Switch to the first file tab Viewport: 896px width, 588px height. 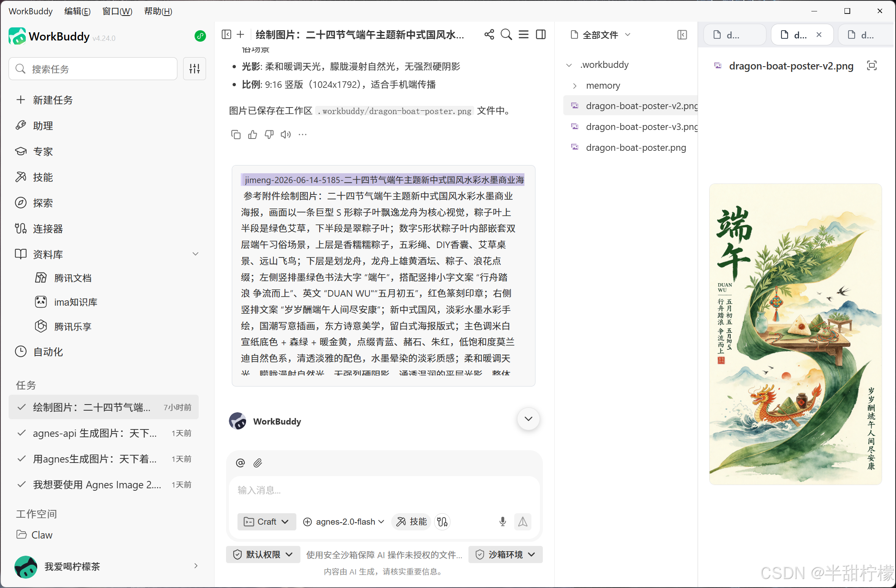click(735, 35)
